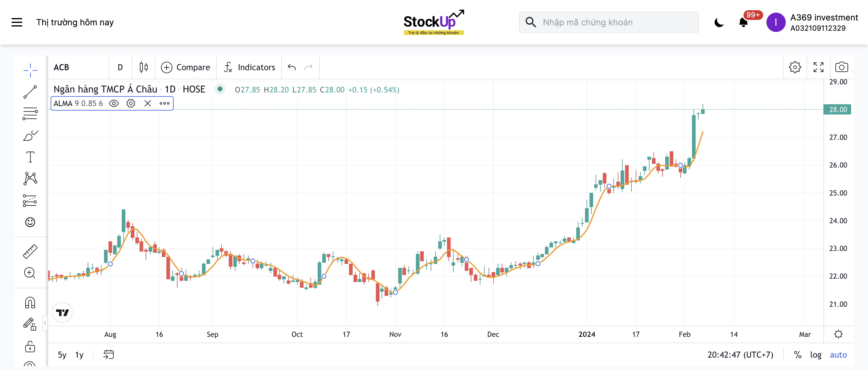Toggle auto scale mode
Screen dimensions: 868x370
point(838,355)
